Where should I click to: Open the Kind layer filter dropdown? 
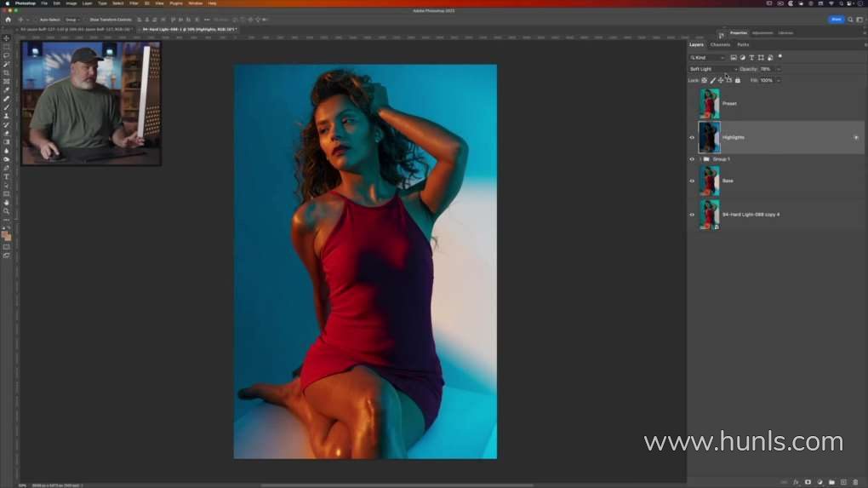706,57
